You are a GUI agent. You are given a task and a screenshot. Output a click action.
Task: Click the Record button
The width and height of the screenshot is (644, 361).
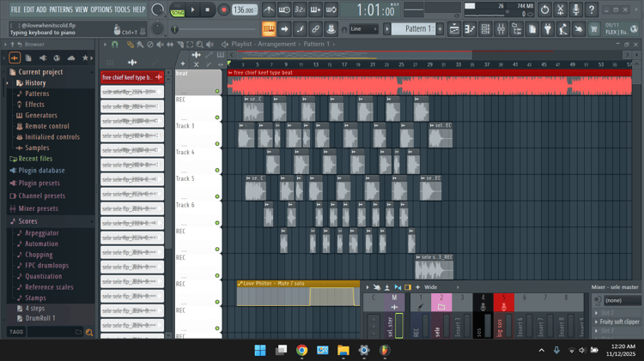223,9
